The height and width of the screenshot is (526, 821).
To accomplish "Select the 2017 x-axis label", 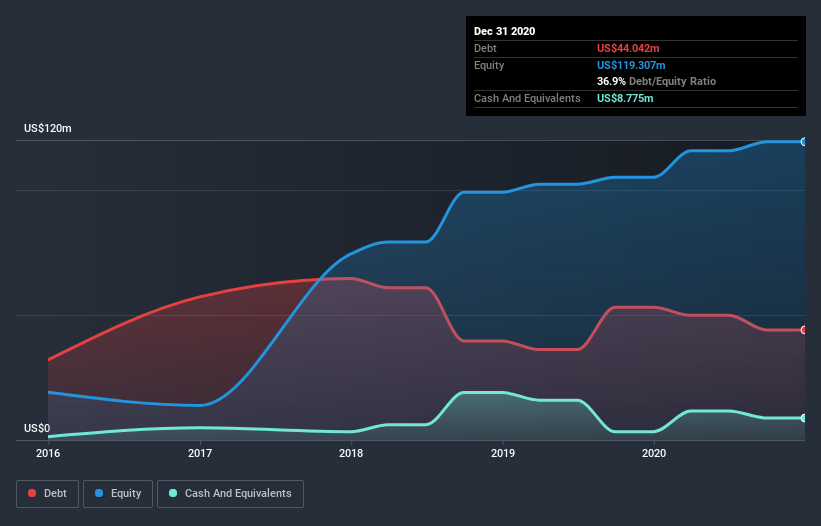I will (x=200, y=453).
